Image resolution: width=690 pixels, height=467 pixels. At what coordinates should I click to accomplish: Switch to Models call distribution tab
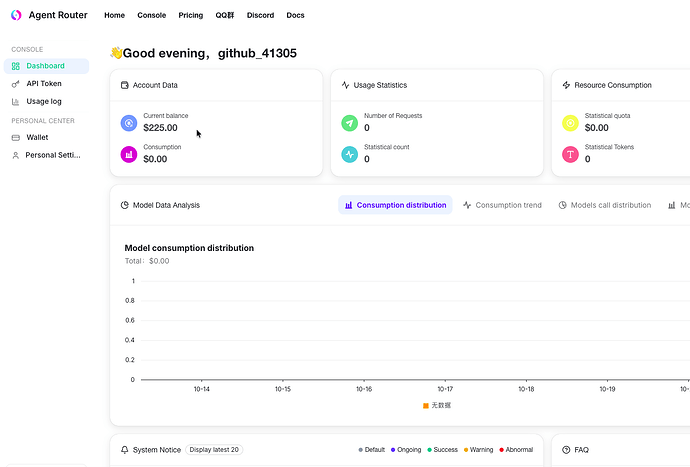tap(605, 205)
